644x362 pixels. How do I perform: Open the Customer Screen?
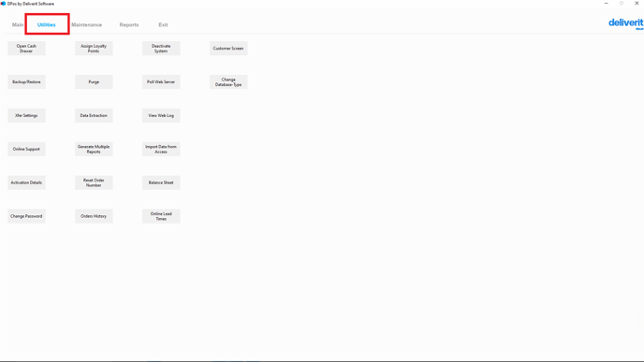click(228, 49)
